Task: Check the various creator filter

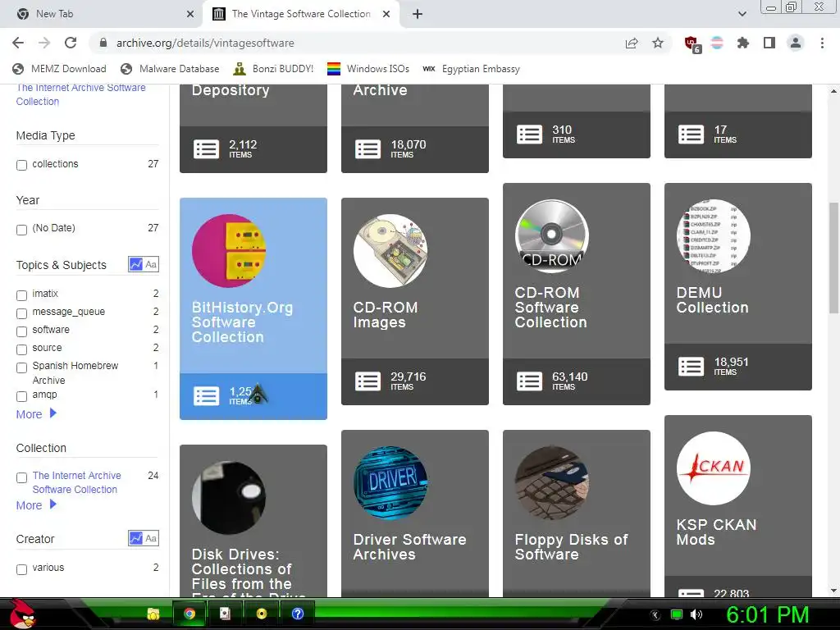Action: click(x=21, y=569)
